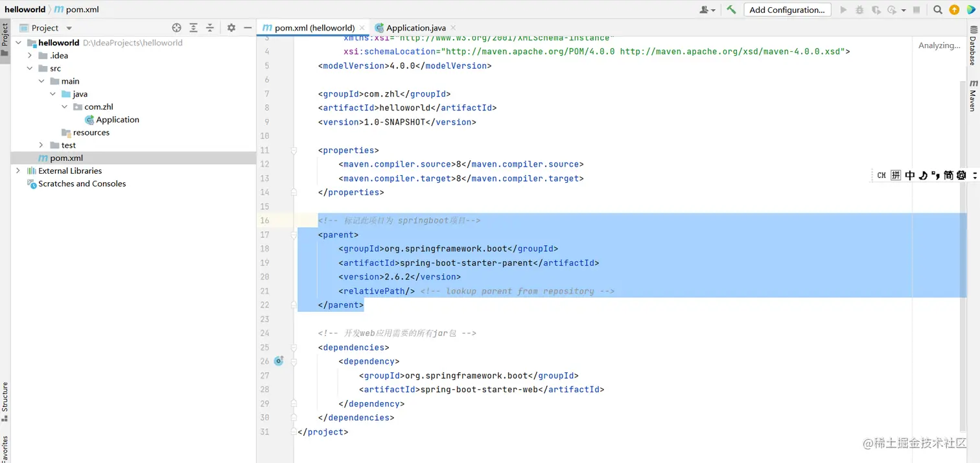Collapse the src folder
This screenshot has height=463, width=980.
click(x=30, y=69)
